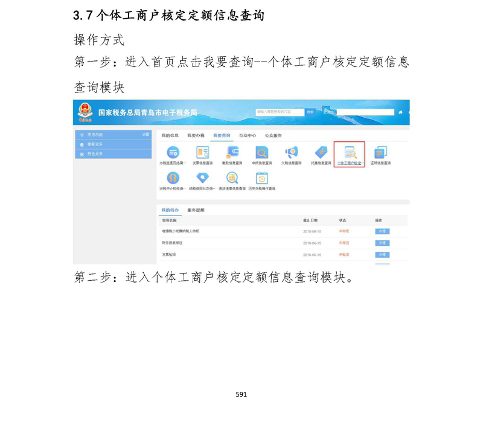Open 办税进度及结果 query icon
This screenshot has width=483, height=448.
[173, 153]
